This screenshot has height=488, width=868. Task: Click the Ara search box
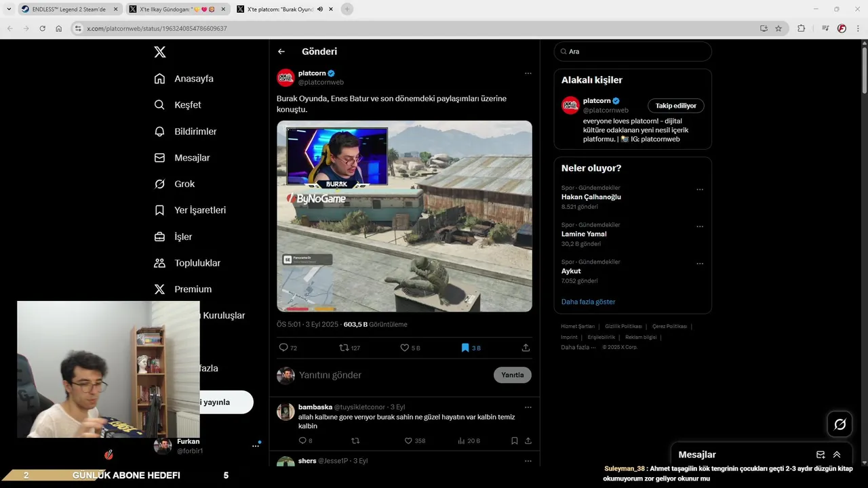[x=633, y=52]
